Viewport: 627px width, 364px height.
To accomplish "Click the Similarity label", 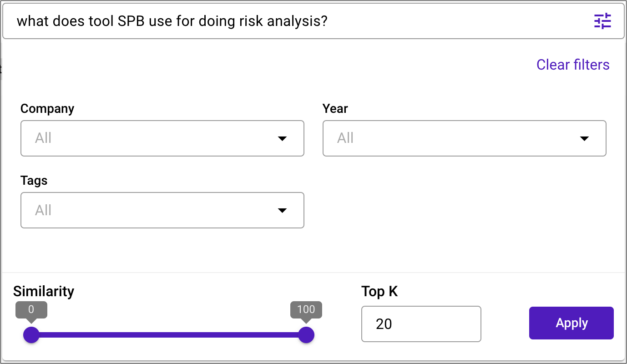I will point(44,291).
